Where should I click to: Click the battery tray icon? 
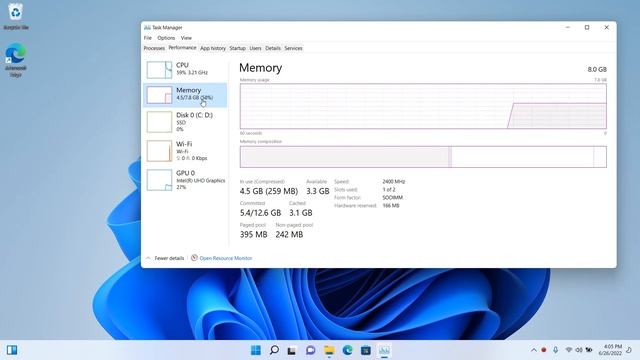[x=589, y=350]
